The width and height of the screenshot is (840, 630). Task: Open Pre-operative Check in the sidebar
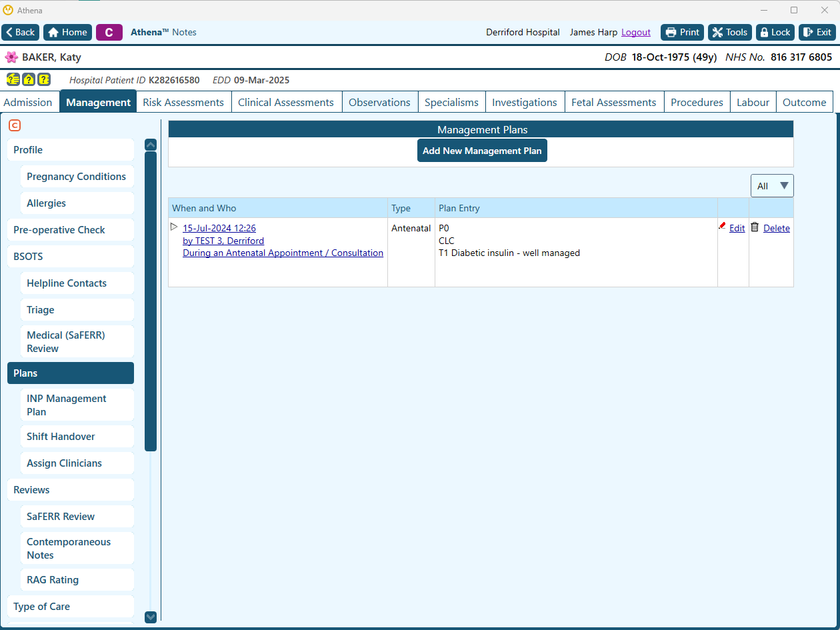click(71, 230)
